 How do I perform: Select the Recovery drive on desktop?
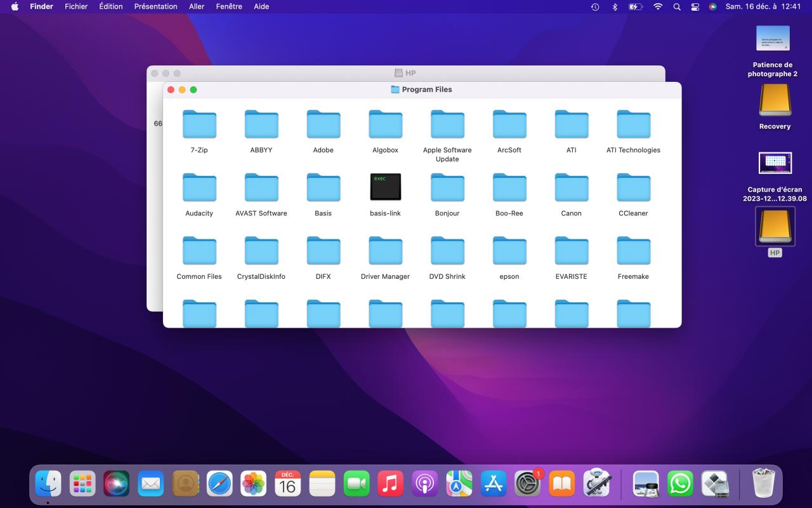pyautogui.click(x=775, y=100)
